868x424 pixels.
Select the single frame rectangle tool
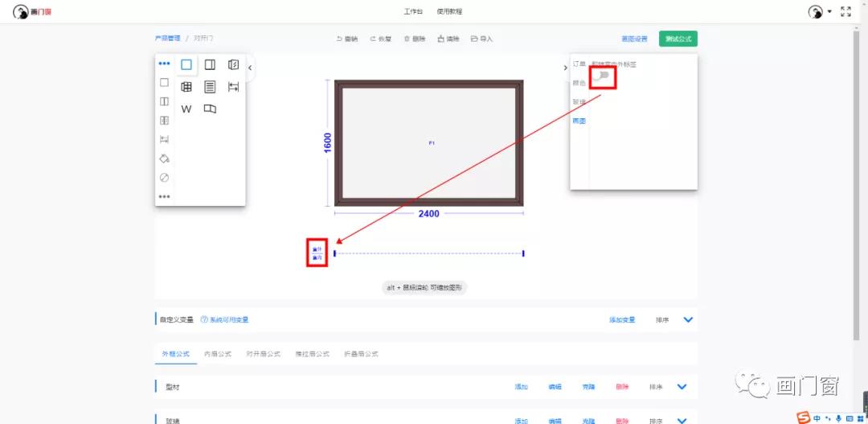(x=186, y=65)
